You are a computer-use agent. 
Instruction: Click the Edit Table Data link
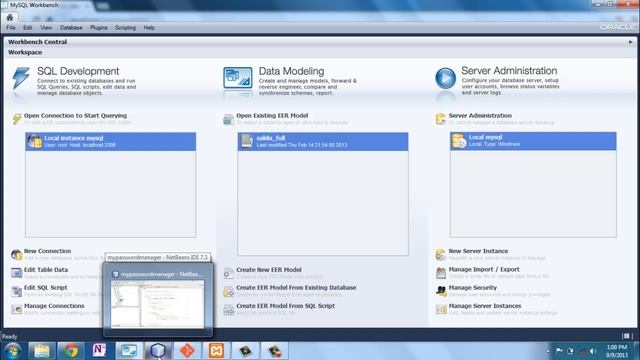pos(46,270)
